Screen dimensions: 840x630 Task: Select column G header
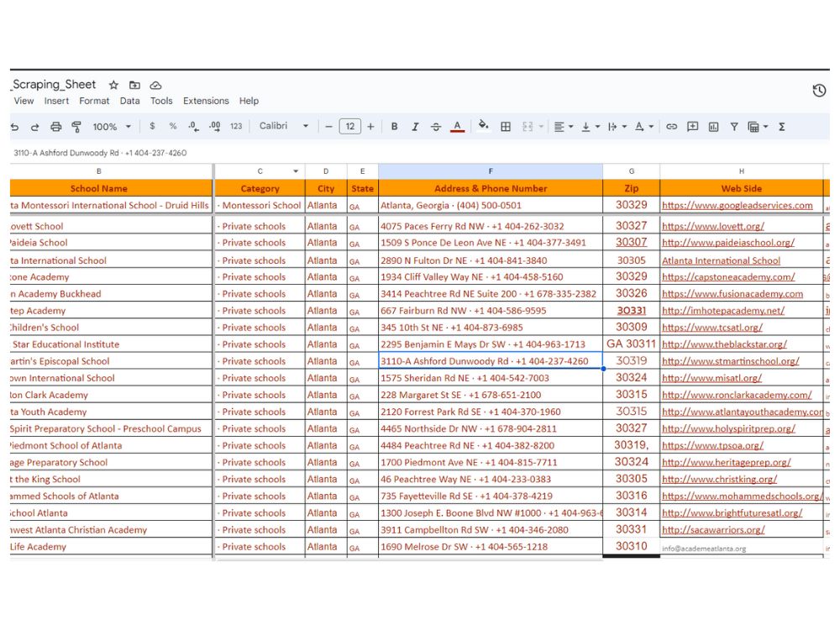coord(631,171)
